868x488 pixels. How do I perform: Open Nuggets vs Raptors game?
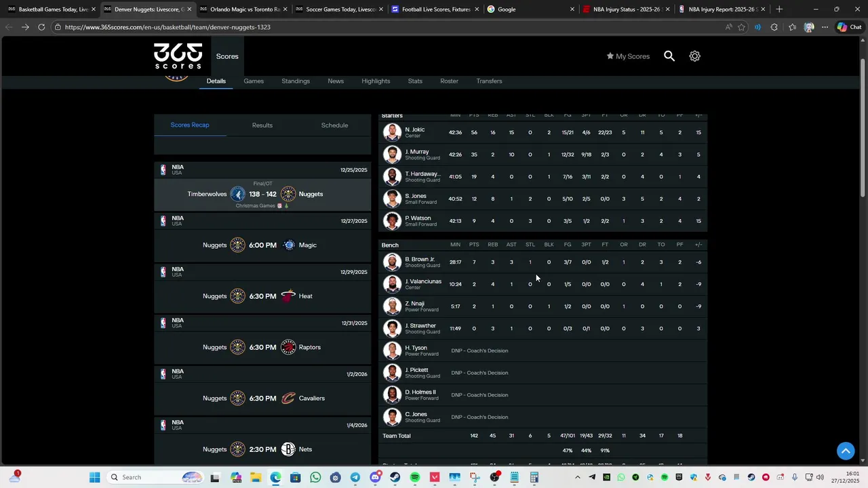(262, 347)
